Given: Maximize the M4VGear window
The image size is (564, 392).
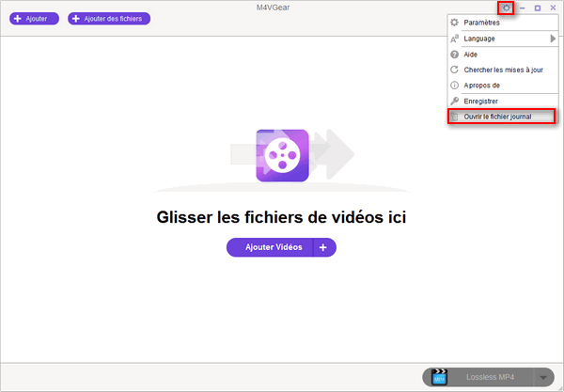Looking at the screenshot, I should click(x=537, y=8).
